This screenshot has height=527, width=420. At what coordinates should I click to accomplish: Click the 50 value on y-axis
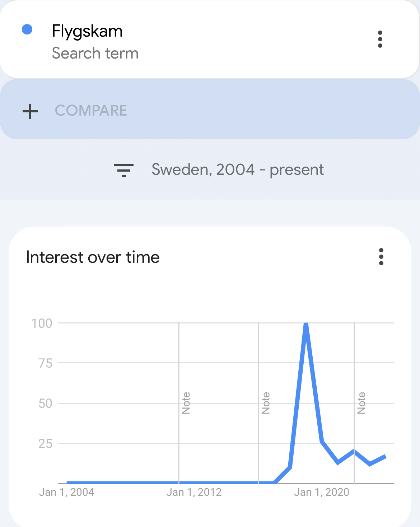click(45, 404)
